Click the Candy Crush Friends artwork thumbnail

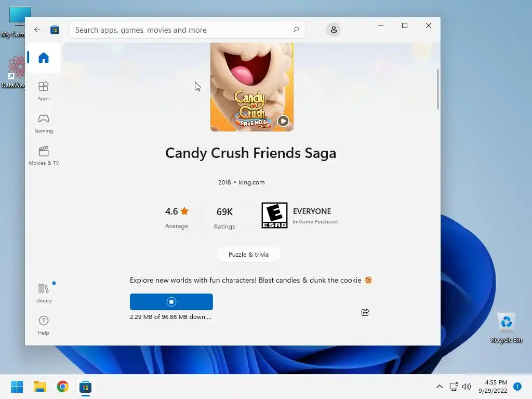252,87
